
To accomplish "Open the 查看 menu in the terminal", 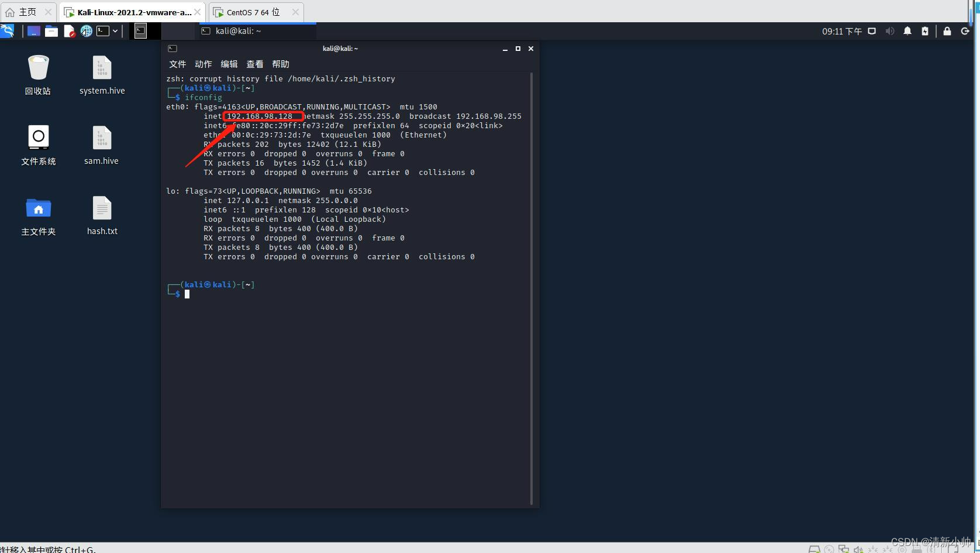I will click(254, 64).
